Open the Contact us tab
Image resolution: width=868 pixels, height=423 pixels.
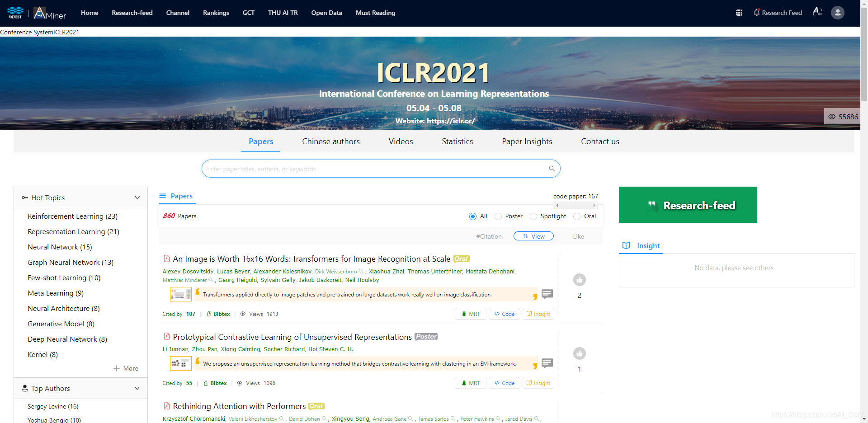(600, 141)
